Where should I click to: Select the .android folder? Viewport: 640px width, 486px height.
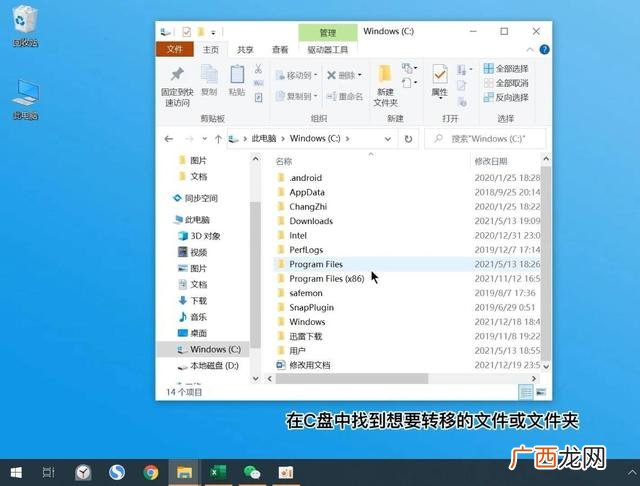pyautogui.click(x=305, y=178)
